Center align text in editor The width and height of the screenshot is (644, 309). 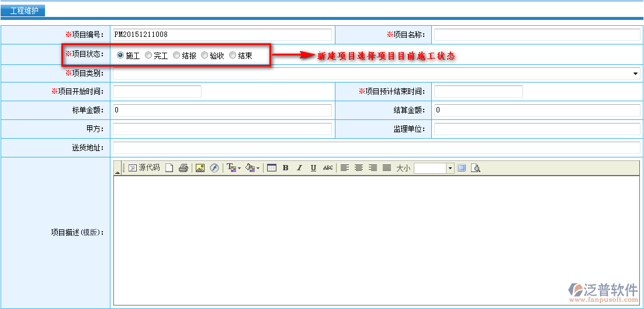coord(359,168)
